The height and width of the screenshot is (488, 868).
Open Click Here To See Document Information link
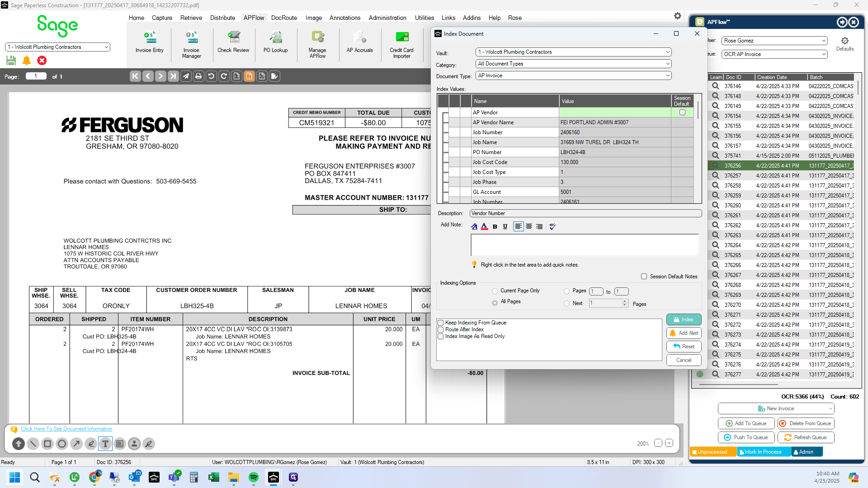click(66, 429)
